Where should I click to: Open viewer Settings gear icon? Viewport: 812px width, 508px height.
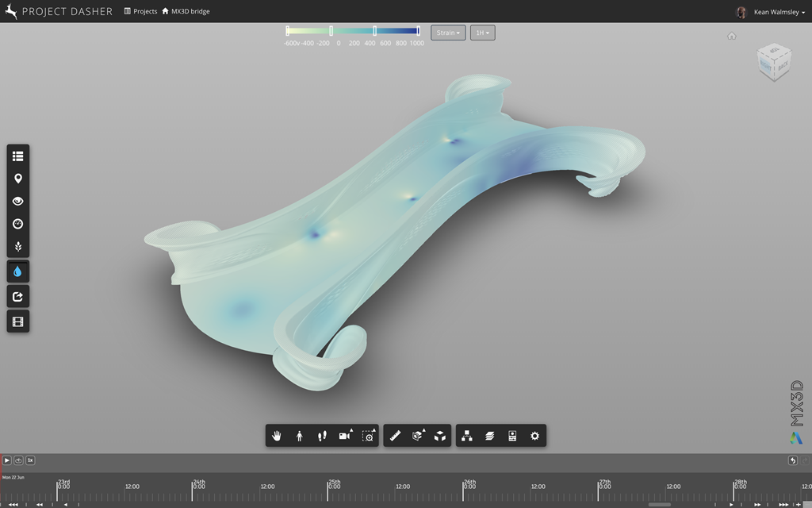pyautogui.click(x=534, y=436)
